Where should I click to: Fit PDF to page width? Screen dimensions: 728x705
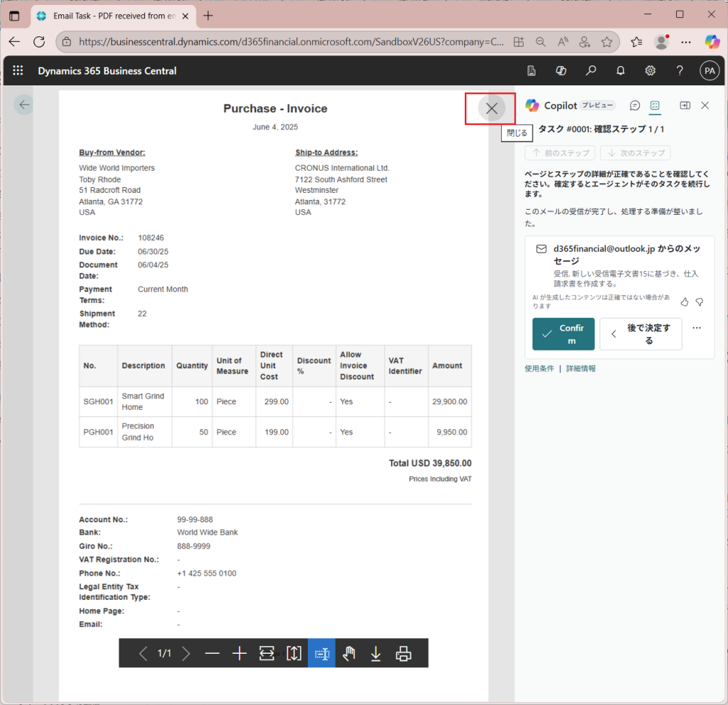tap(267, 653)
